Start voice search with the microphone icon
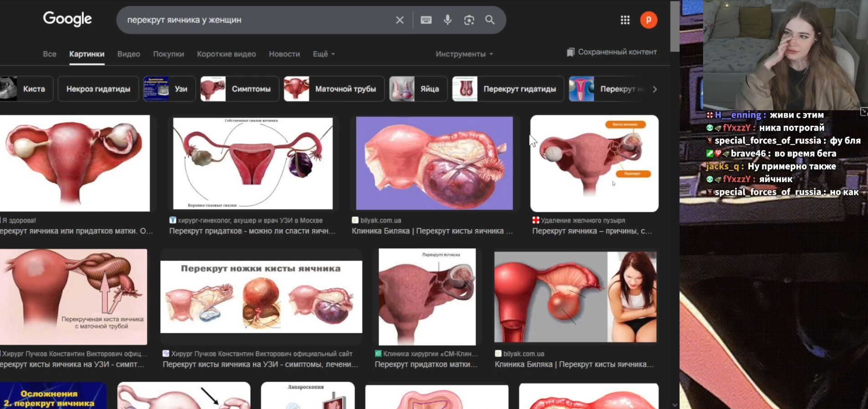Screen dimensions: 868x409 (447, 20)
